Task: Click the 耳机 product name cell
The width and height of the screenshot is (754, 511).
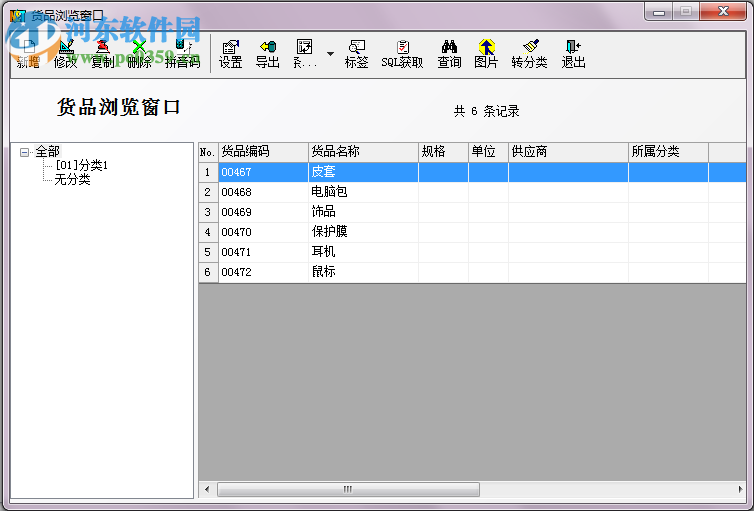Action: click(363, 252)
